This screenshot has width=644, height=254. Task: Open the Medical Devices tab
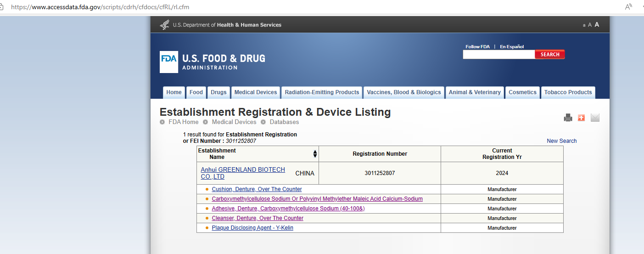pyautogui.click(x=256, y=92)
